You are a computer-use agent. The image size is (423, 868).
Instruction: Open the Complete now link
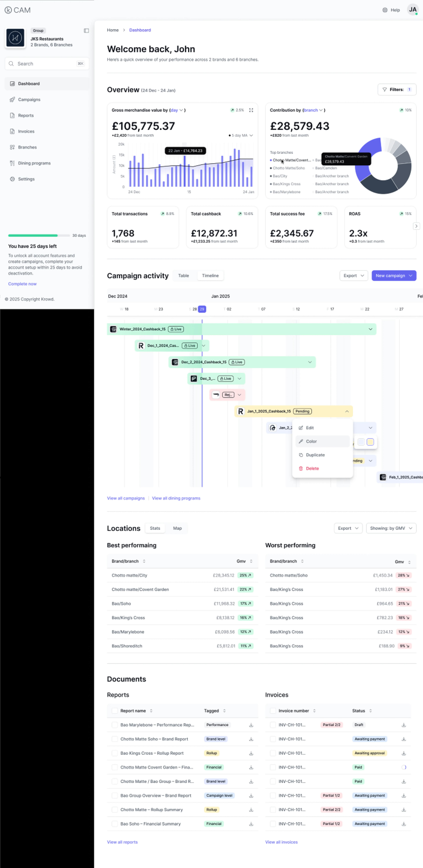pos(22,284)
